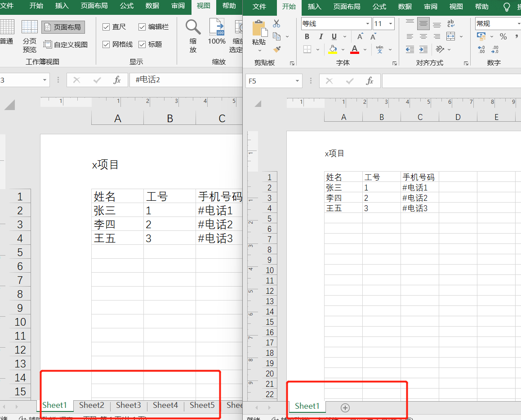Open the 页面布局 ribbon tab in right window

[x=347, y=7]
